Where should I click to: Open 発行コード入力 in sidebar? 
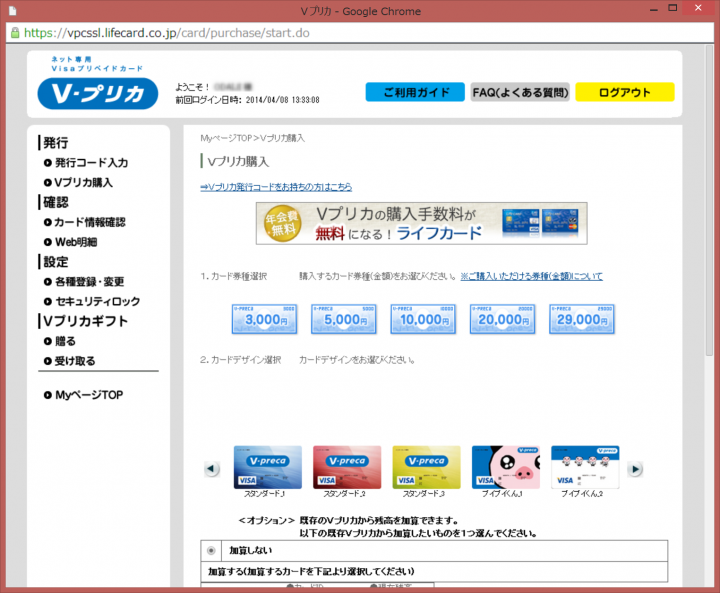click(91, 163)
